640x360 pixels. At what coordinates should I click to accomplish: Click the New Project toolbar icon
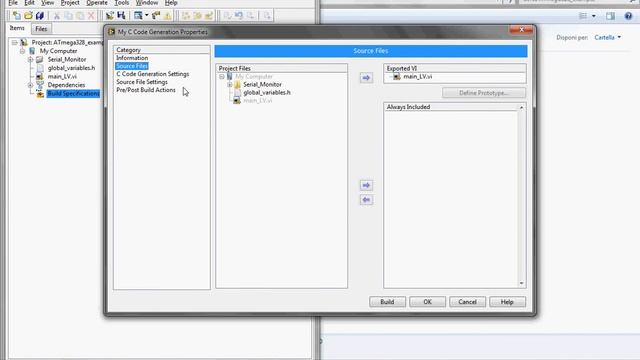[16, 16]
